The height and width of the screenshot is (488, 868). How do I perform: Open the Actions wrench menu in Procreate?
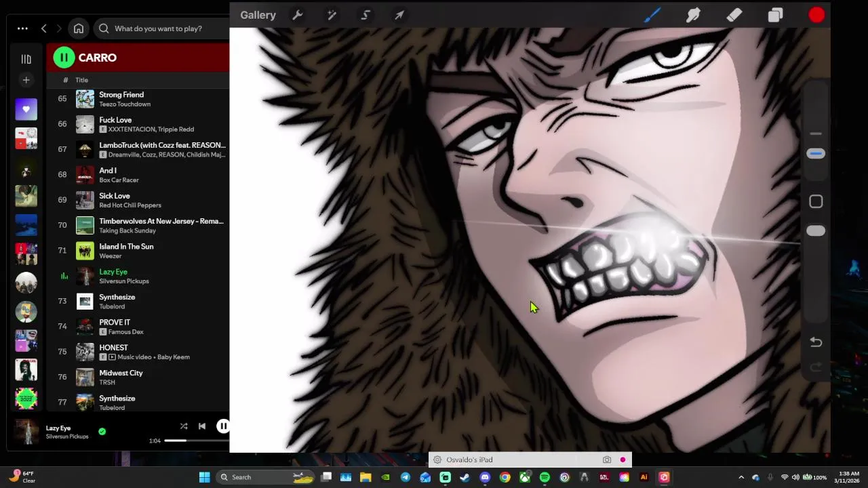297,15
